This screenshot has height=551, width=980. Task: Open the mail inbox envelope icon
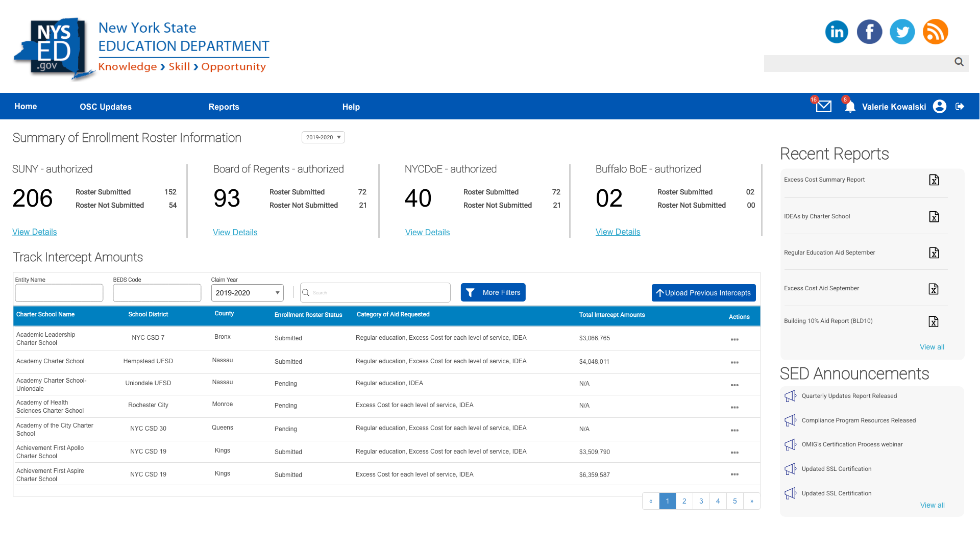pos(823,107)
